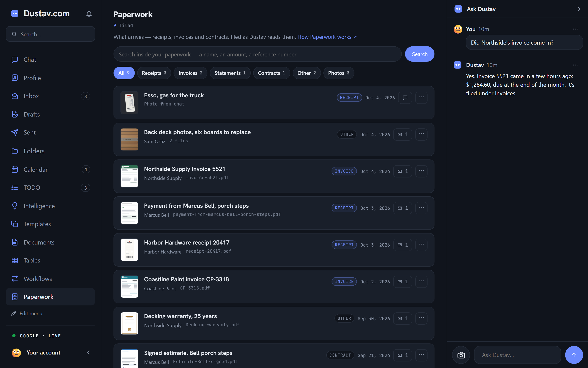This screenshot has height=368, width=588.
Task: Open more options on Harbor Hardware receipt row
Action: pyautogui.click(x=421, y=245)
